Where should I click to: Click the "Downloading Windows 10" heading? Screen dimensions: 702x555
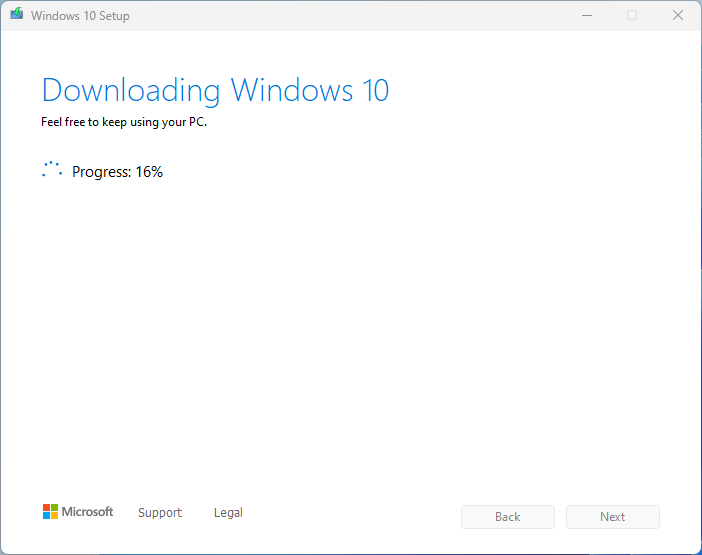pos(215,90)
